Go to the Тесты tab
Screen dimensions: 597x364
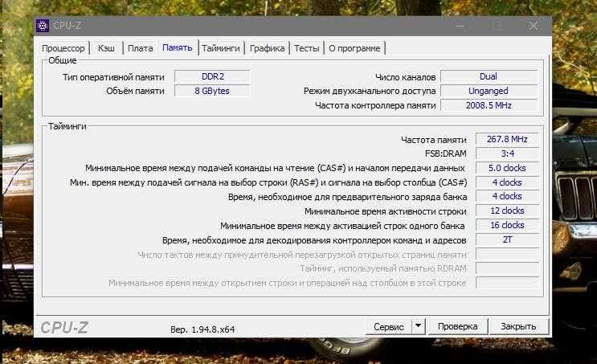tap(306, 48)
